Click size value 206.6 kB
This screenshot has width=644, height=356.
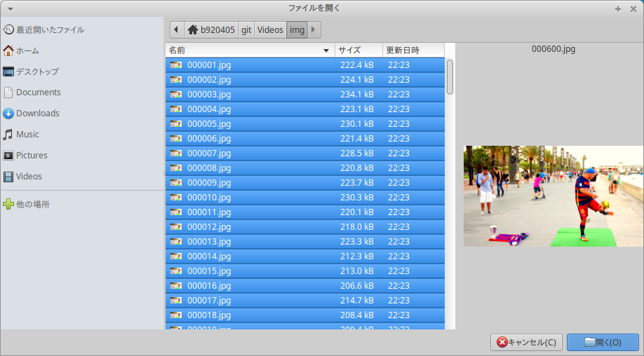click(357, 285)
